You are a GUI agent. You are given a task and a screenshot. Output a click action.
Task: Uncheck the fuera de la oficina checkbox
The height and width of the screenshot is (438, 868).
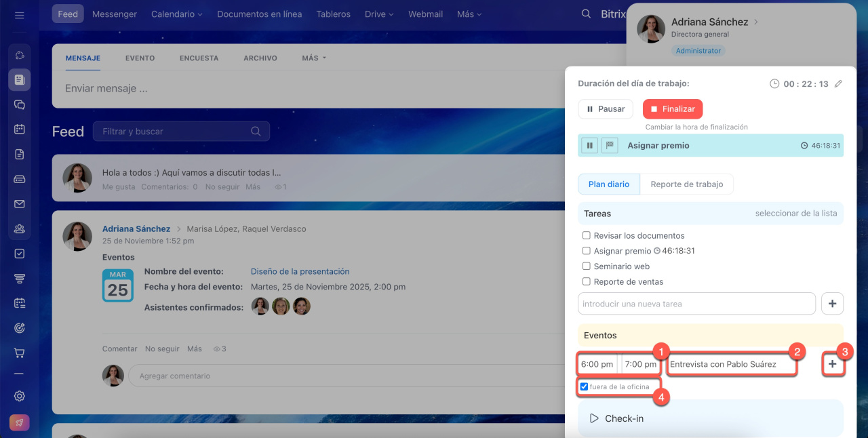[584, 387]
